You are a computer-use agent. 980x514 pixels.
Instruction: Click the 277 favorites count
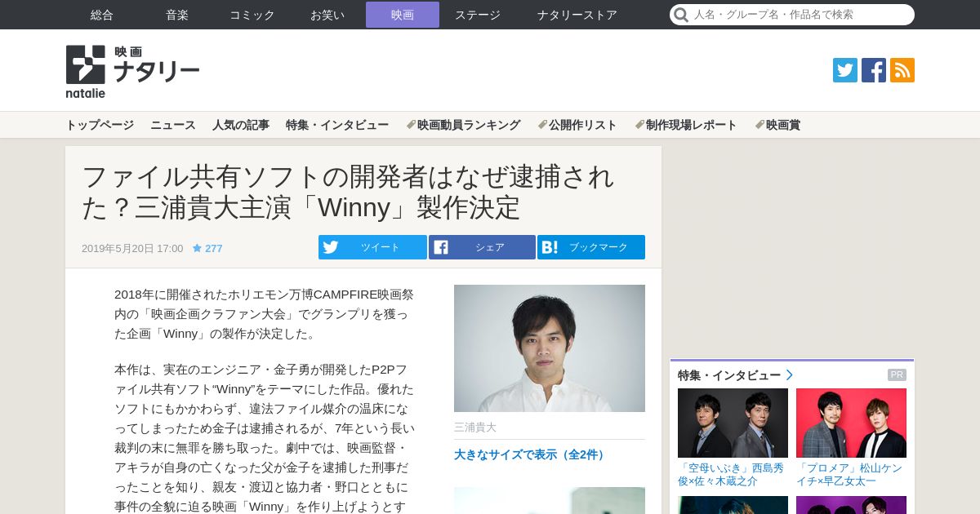pos(213,248)
